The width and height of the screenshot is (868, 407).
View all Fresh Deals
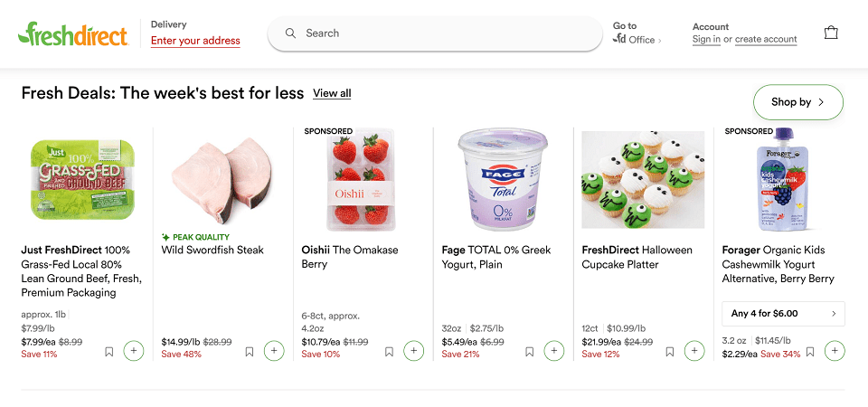pyautogui.click(x=332, y=93)
